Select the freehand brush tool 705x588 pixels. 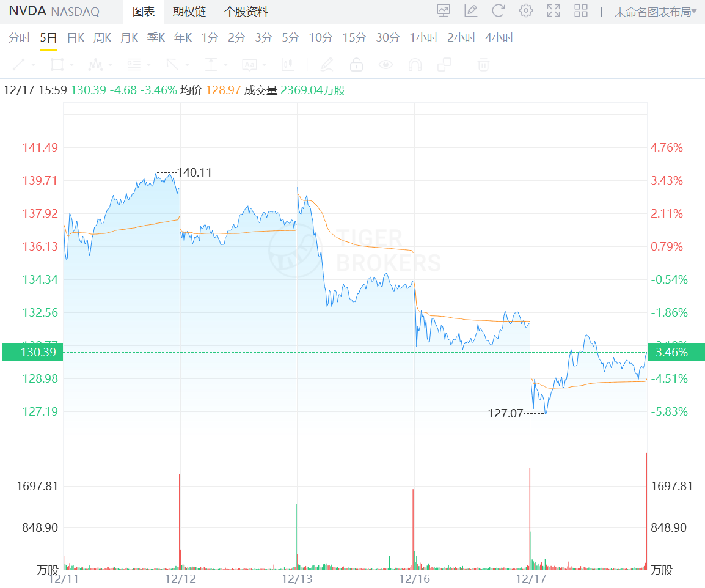[327, 65]
